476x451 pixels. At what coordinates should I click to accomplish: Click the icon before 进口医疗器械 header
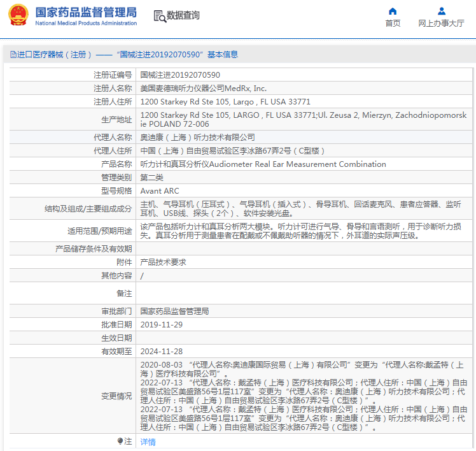[13, 55]
